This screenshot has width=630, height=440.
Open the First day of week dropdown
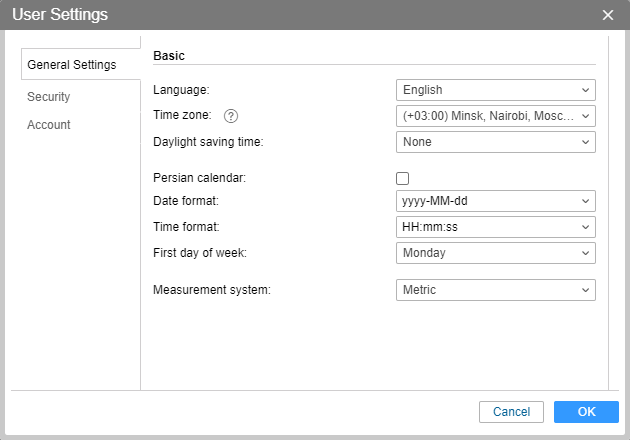(x=495, y=253)
